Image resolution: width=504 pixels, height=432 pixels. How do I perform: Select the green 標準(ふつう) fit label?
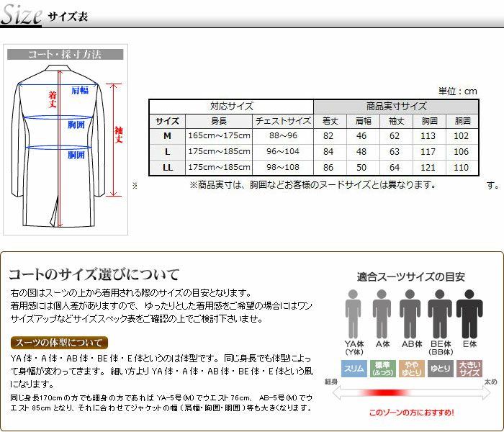[382, 368]
